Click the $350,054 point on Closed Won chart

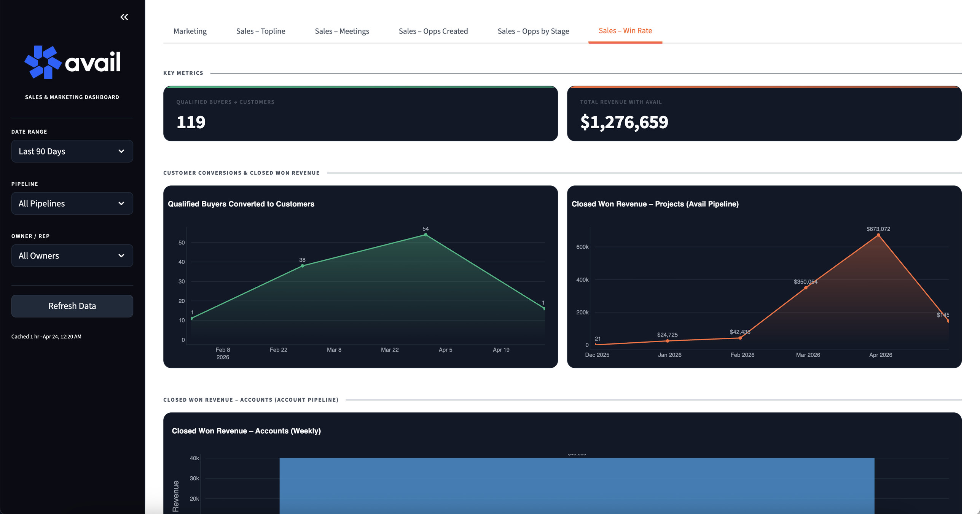point(806,287)
